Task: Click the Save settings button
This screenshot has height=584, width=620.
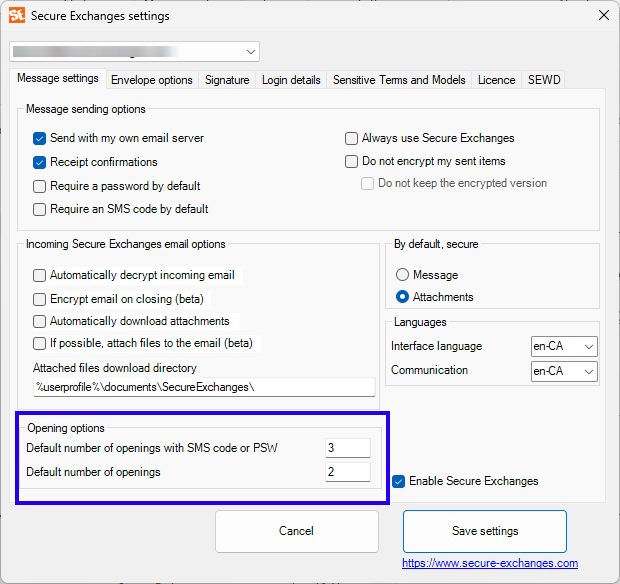Action: coord(485,531)
